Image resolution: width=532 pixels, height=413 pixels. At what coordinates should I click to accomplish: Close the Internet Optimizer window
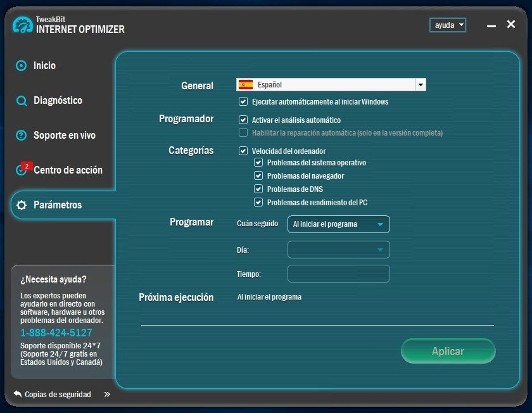point(511,24)
